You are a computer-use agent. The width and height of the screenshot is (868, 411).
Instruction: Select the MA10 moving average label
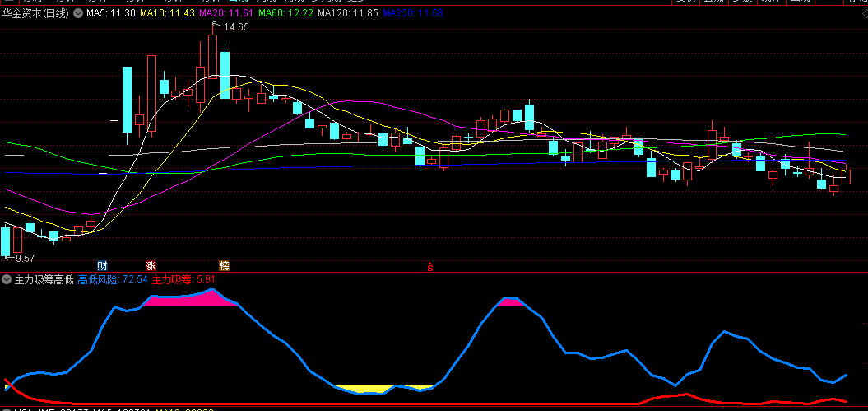pyautogui.click(x=167, y=14)
